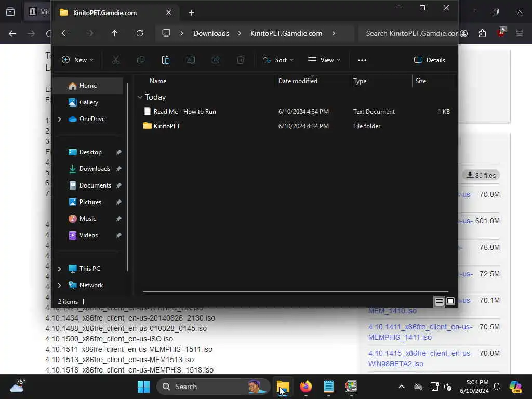532x399 pixels.
Task: Open Music quick access folder
Action: pyautogui.click(x=87, y=219)
